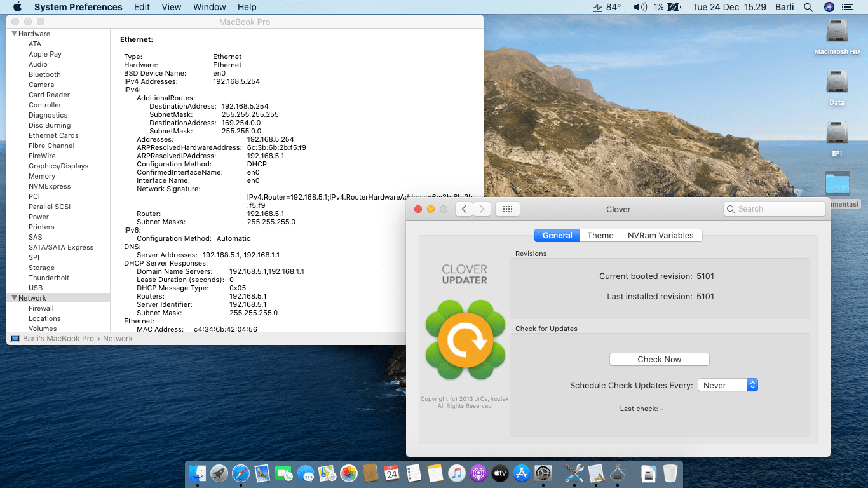This screenshot has width=868, height=488.
Task: Launch the App Store from the dock
Action: coord(522,473)
